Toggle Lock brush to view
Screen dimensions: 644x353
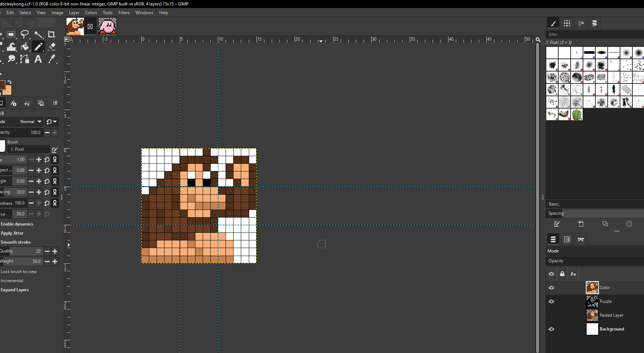click(19, 272)
